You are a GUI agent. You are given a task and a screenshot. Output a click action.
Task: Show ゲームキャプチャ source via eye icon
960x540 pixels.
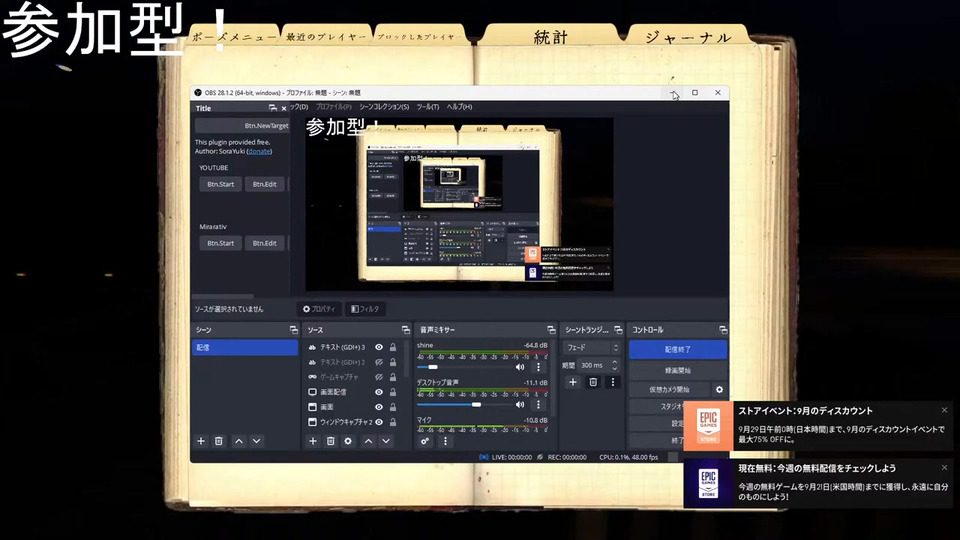coord(379,377)
